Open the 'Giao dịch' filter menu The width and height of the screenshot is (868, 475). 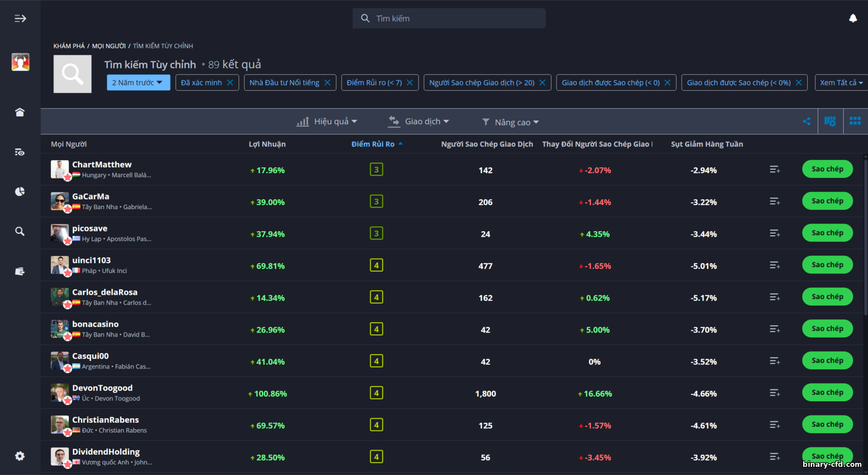[x=419, y=122]
